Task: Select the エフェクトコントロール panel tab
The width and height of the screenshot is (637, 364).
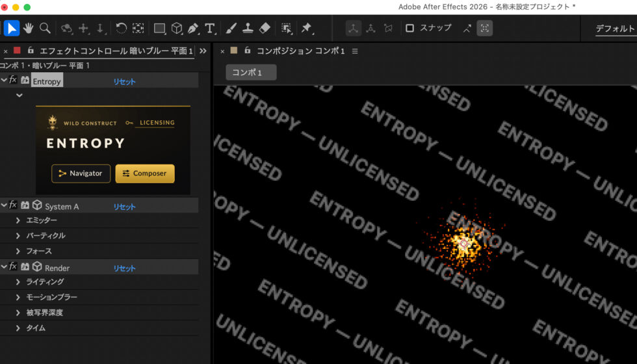Action: coord(116,51)
